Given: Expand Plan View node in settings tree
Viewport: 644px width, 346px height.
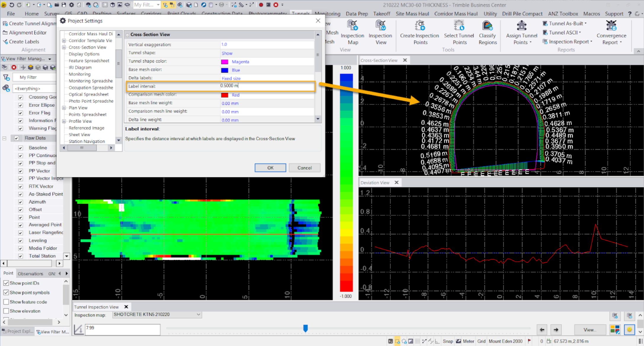Looking at the screenshot, I should 64,108.
